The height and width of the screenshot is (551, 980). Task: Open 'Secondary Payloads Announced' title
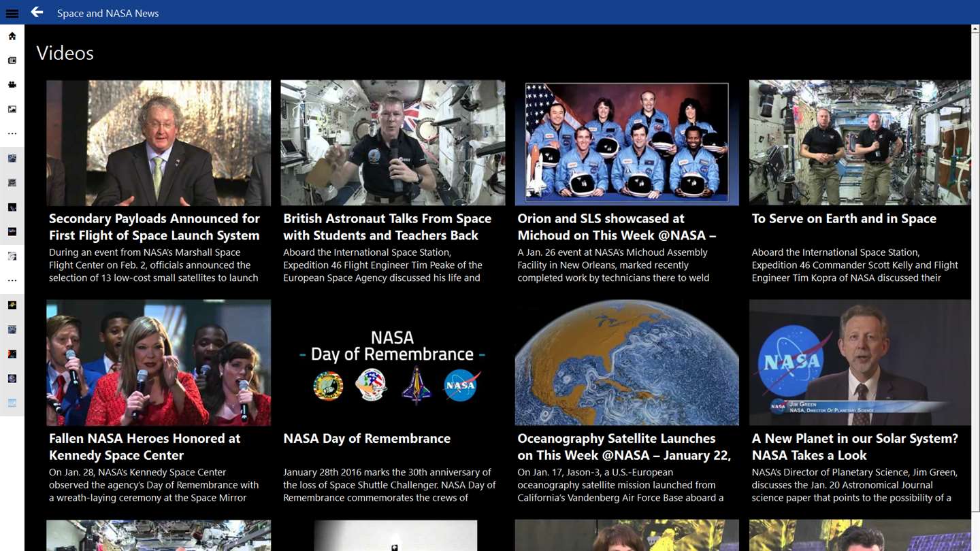tap(154, 227)
